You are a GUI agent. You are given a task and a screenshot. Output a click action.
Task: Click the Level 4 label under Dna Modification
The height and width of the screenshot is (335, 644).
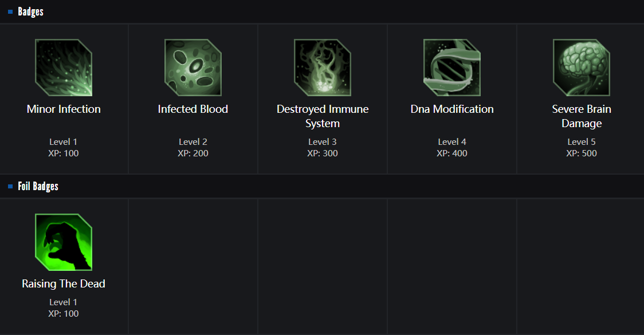(x=452, y=142)
